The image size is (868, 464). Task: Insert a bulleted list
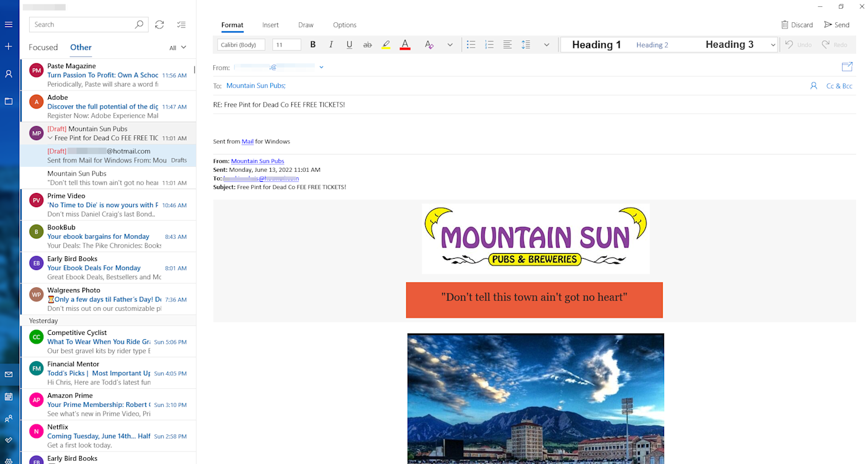click(471, 45)
